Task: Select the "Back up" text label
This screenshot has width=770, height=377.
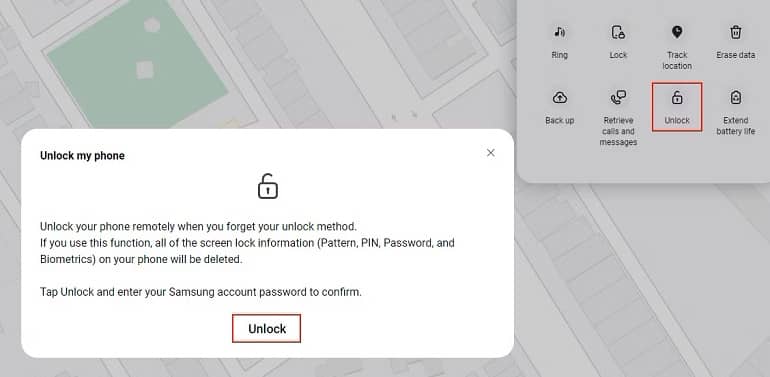Action: tap(559, 120)
